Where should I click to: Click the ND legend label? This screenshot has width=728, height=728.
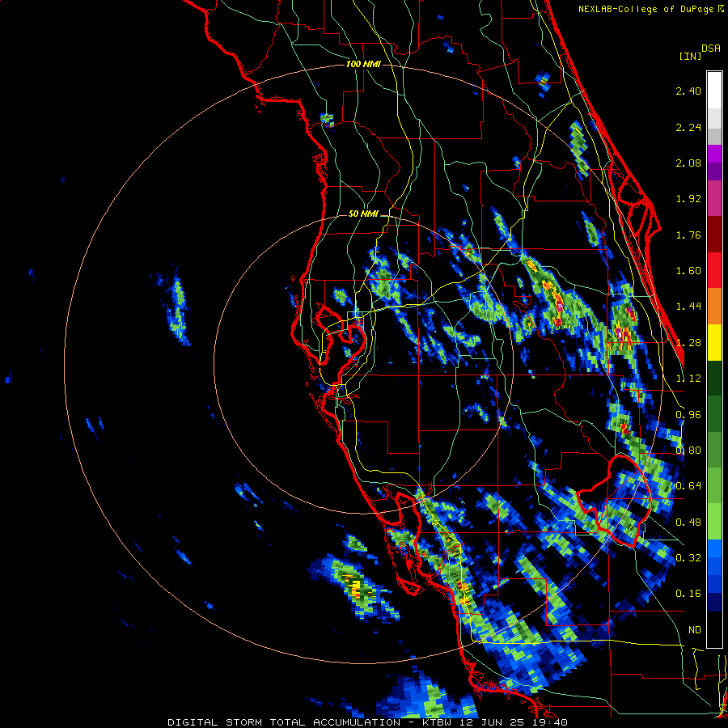[695, 630]
